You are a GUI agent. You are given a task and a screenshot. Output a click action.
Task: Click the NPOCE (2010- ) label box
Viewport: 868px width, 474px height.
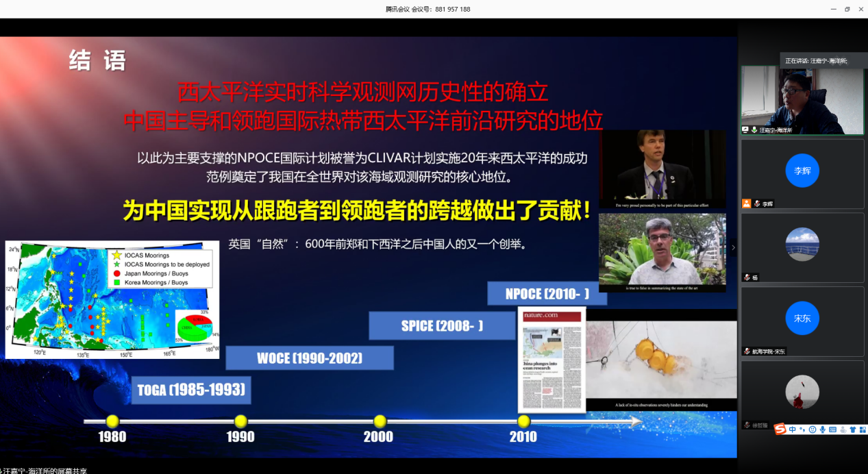(x=547, y=294)
